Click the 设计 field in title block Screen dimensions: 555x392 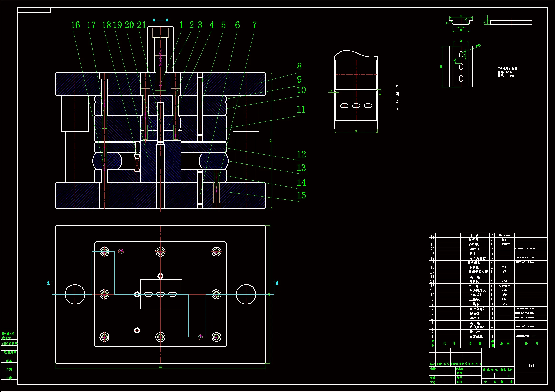pyautogui.click(x=433, y=369)
